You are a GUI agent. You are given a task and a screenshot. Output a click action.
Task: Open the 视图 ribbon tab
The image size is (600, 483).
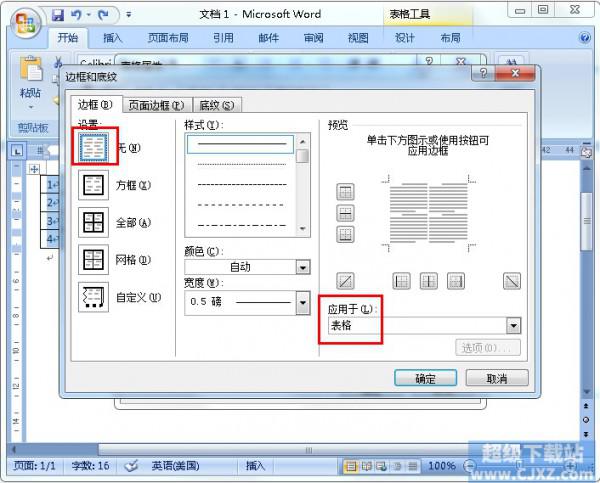click(x=358, y=38)
